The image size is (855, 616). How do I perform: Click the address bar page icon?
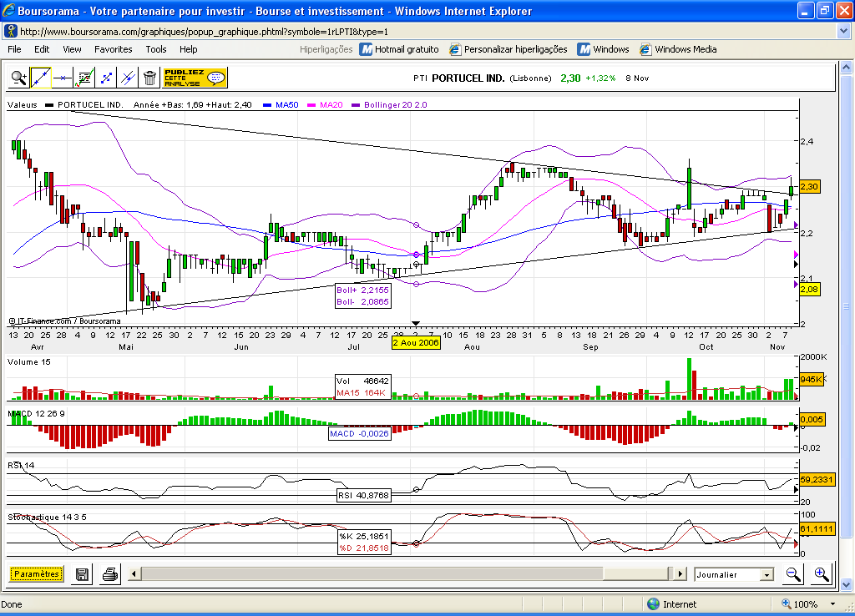[x=10, y=31]
